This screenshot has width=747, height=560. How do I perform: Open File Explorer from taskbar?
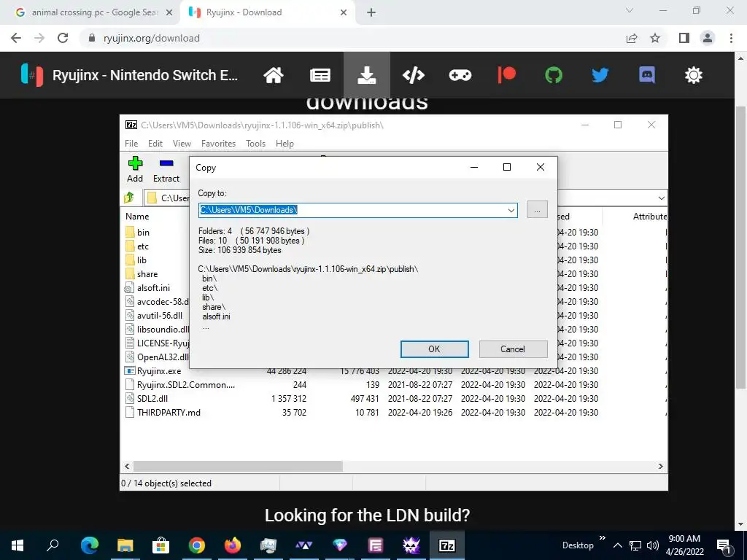(x=125, y=545)
